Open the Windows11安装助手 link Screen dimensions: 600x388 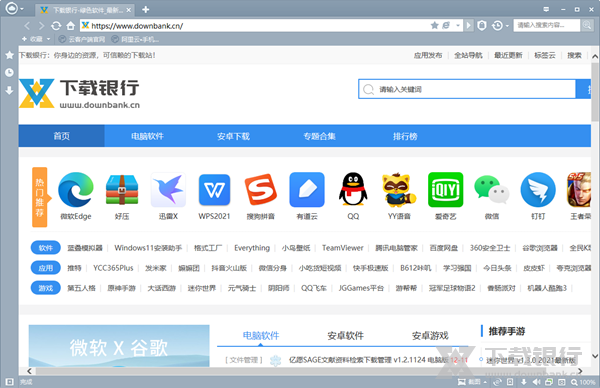(148, 248)
